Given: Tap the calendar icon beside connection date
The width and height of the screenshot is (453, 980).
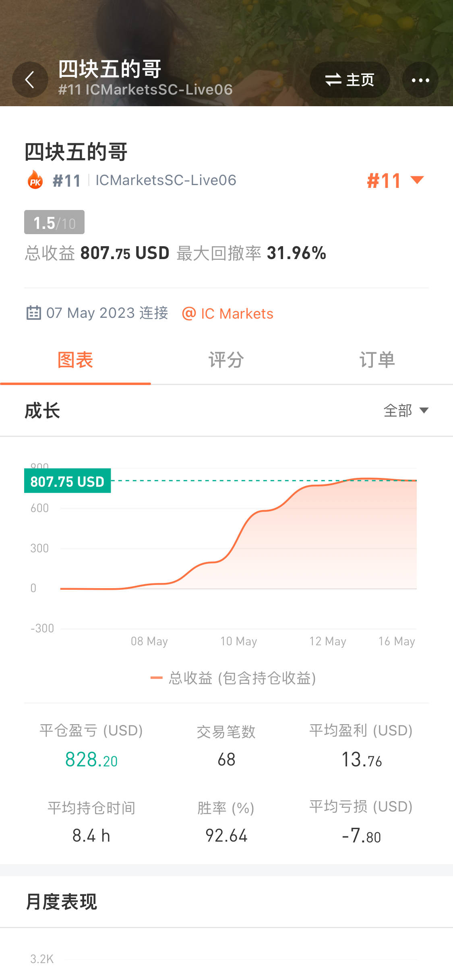Looking at the screenshot, I should point(34,313).
